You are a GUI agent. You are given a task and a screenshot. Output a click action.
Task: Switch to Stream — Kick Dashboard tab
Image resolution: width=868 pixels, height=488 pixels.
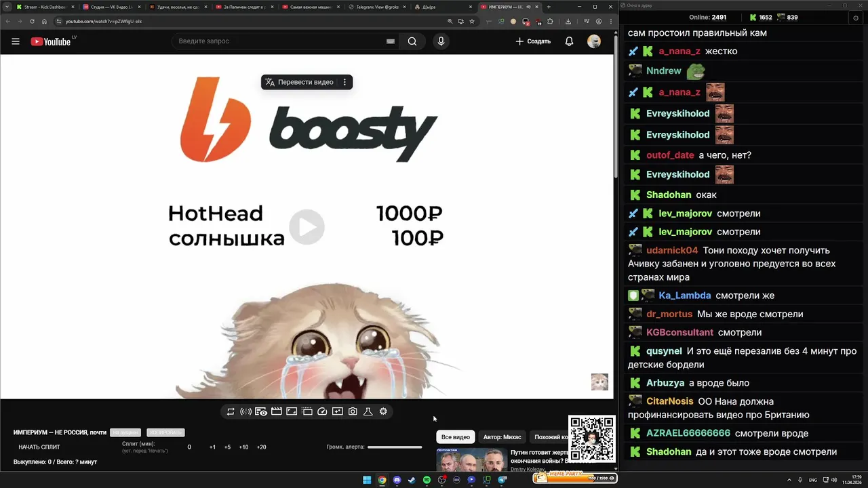click(x=45, y=7)
